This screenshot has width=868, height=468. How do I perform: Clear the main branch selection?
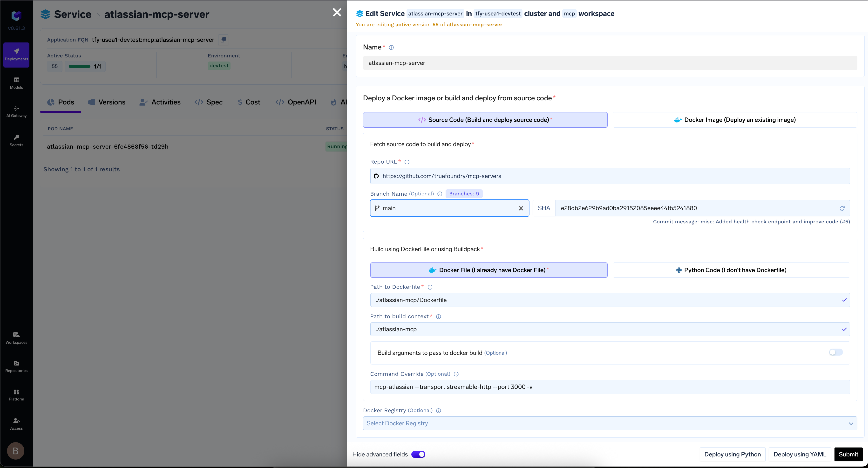(x=521, y=208)
